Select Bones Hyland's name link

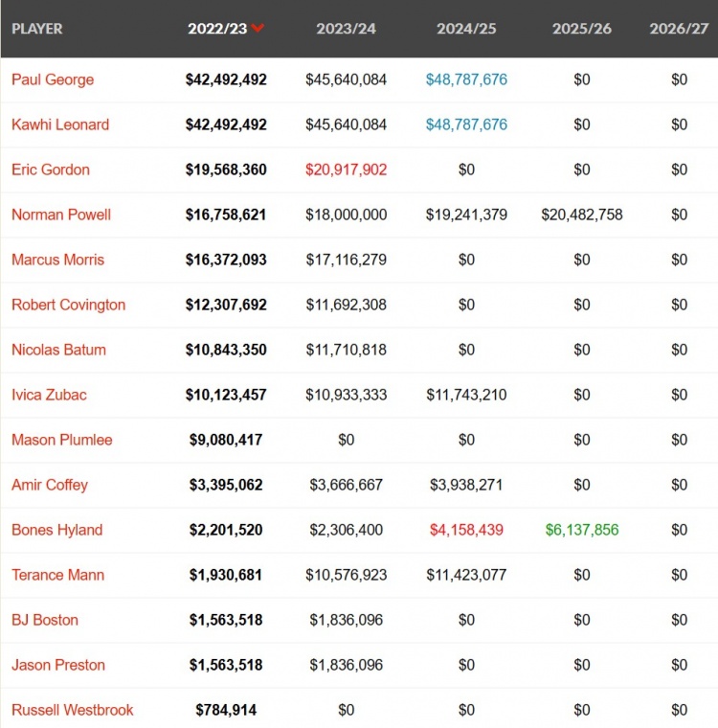pos(56,530)
